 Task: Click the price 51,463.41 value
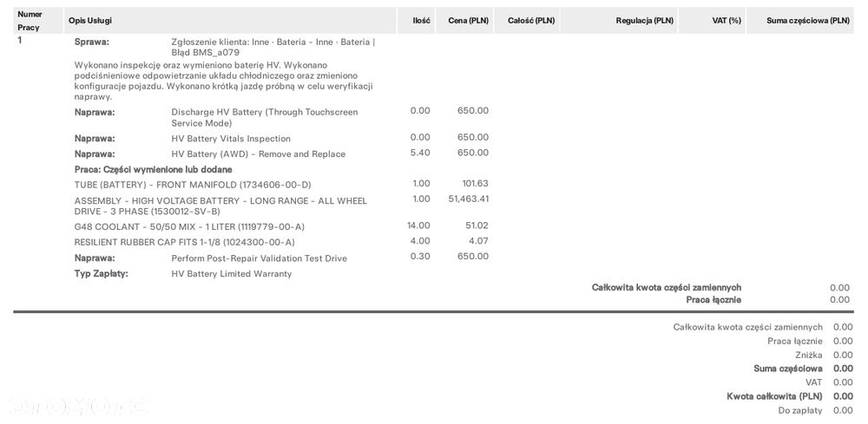point(469,199)
